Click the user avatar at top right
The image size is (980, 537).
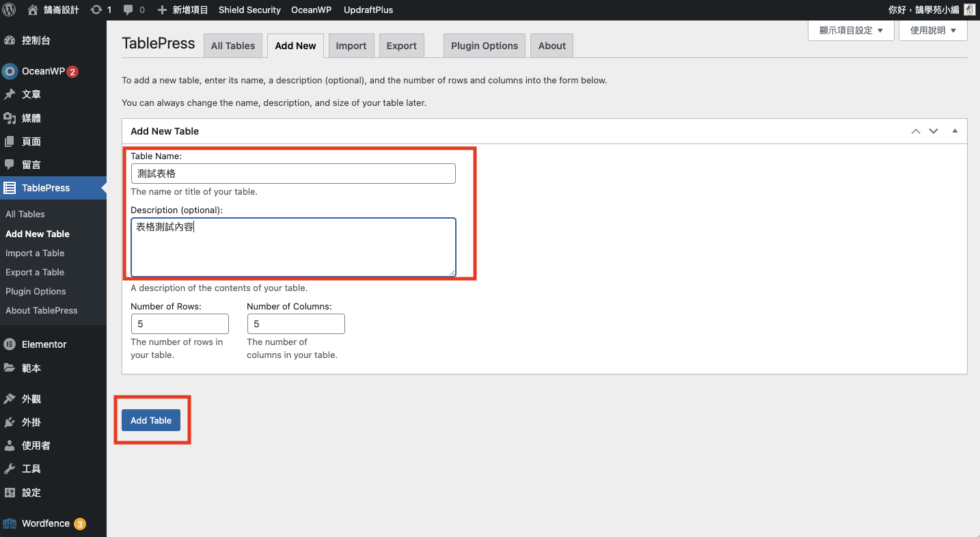[969, 10]
